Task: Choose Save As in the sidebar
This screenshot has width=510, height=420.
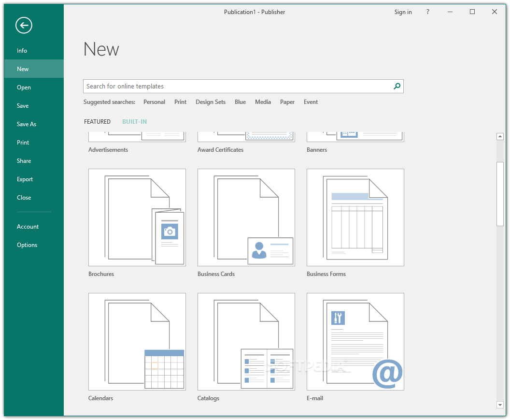Action: (x=34, y=124)
